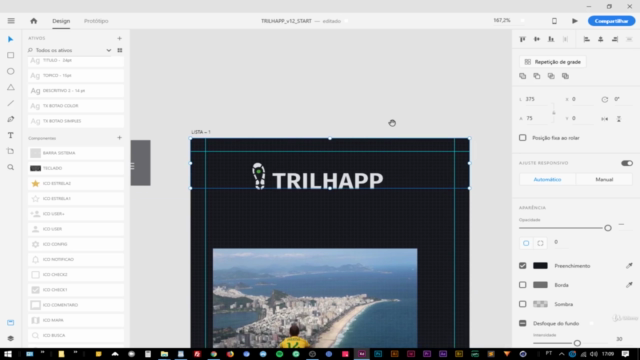Screen dimensions: 640x360
Task: Apply the Exclude overlap boolean operation
Action: tap(565, 76)
